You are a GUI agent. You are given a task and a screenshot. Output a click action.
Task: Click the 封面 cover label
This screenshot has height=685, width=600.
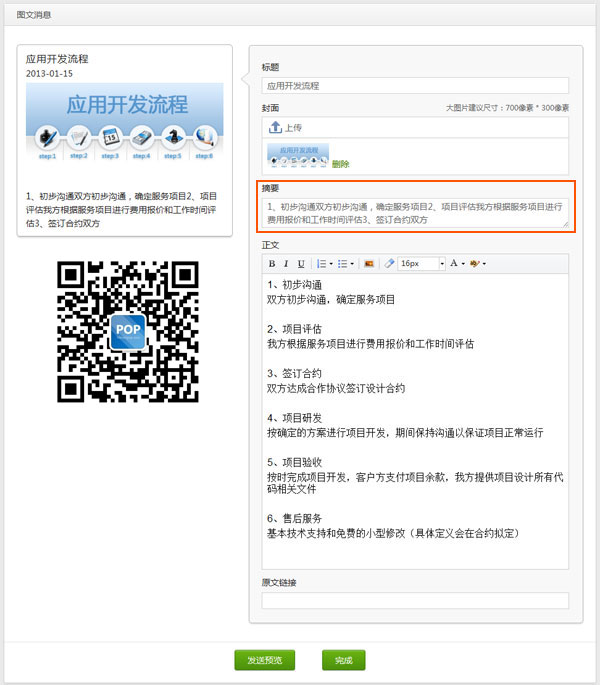point(270,108)
